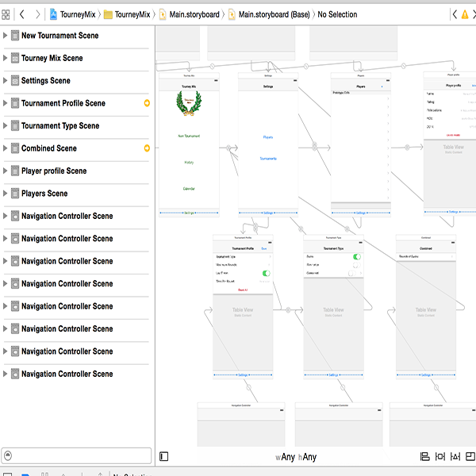Toggle document outline visibility button
The image size is (476, 476).
163,456
